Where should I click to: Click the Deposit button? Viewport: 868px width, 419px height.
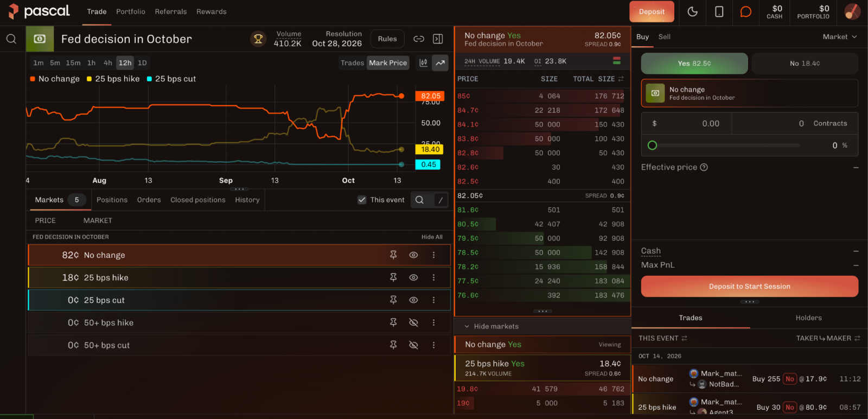(652, 11)
